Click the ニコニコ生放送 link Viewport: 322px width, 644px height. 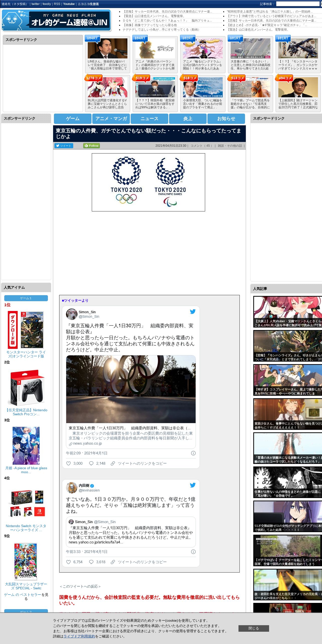88,4
